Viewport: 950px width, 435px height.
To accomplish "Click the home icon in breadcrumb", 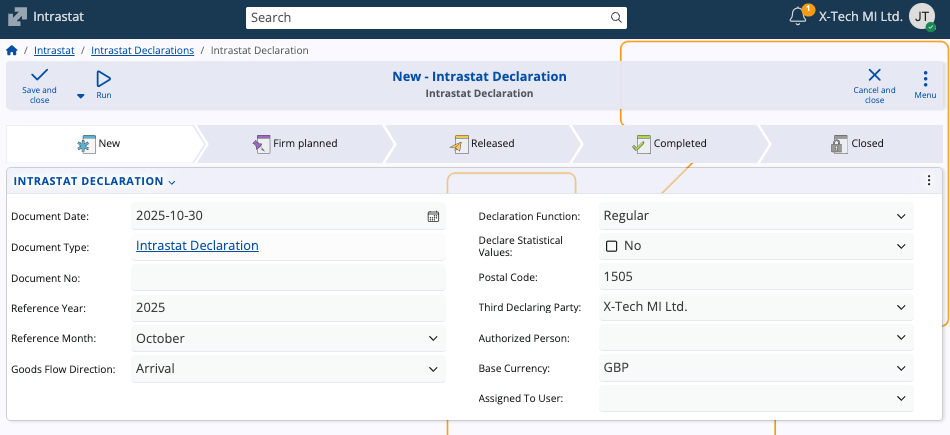I will pyautogui.click(x=12, y=50).
